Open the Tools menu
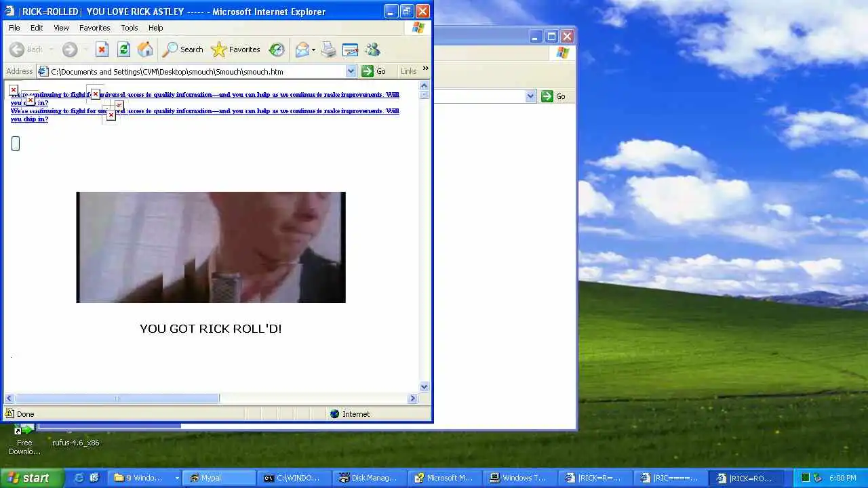This screenshot has width=868, height=488. pos(130,28)
